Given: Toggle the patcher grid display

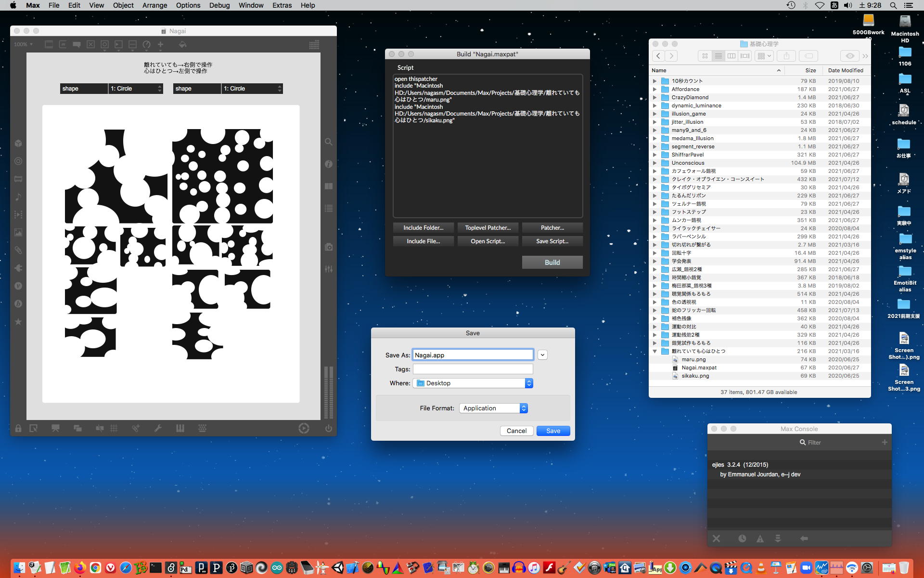Looking at the screenshot, I should pos(114,428).
